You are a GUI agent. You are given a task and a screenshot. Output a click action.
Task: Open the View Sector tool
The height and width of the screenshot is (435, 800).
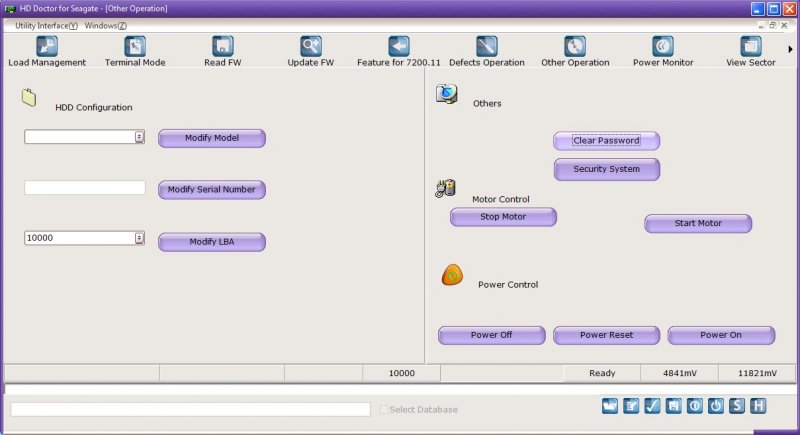[751, 52]
